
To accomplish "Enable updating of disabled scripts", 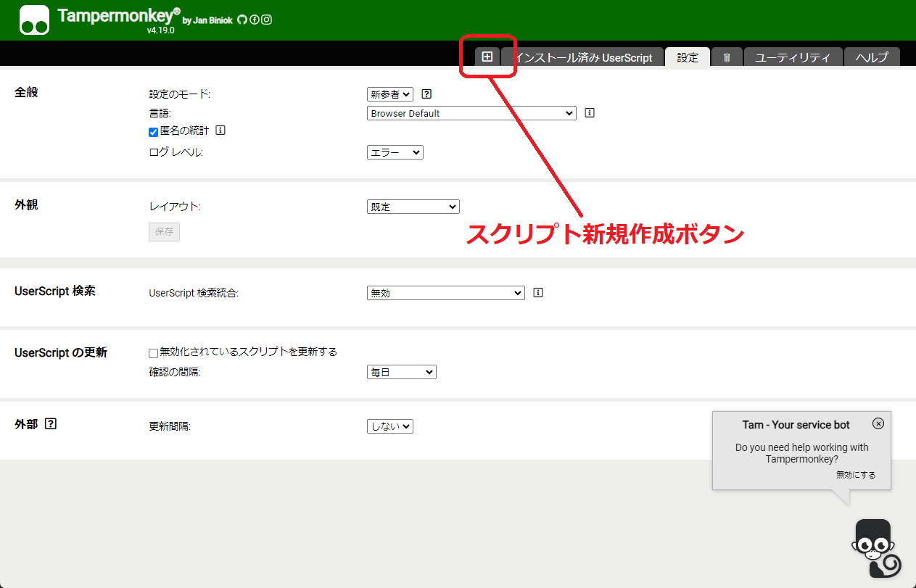I will (x=153, y=352).
